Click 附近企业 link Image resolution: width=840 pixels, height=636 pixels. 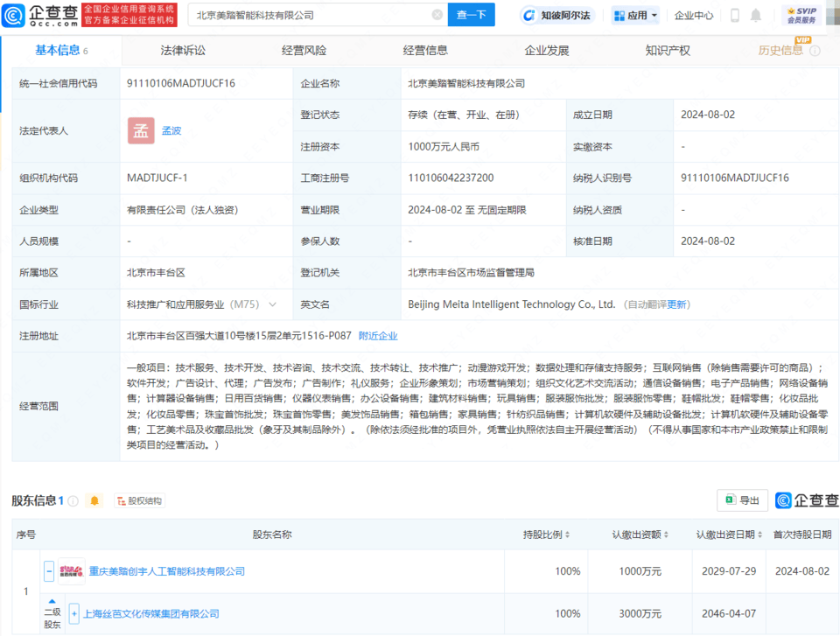[378, 336]
